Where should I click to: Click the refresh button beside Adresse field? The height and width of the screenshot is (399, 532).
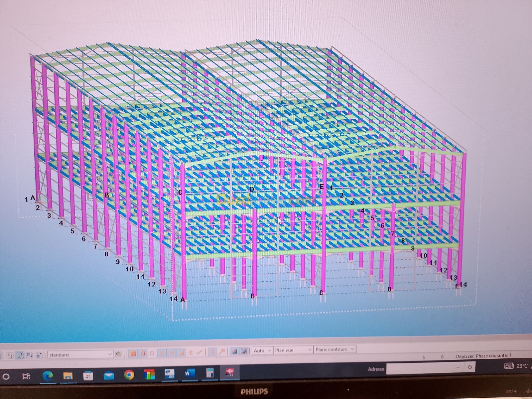point(470,367)
